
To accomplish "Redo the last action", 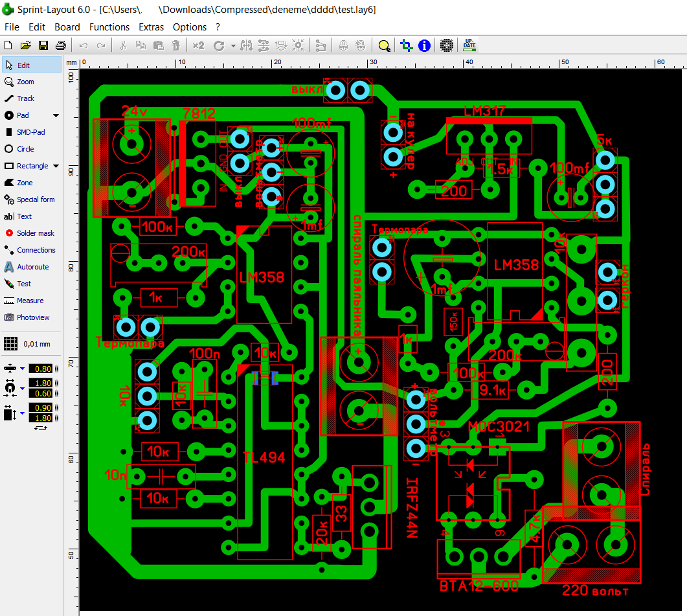I will coord(101,45).
